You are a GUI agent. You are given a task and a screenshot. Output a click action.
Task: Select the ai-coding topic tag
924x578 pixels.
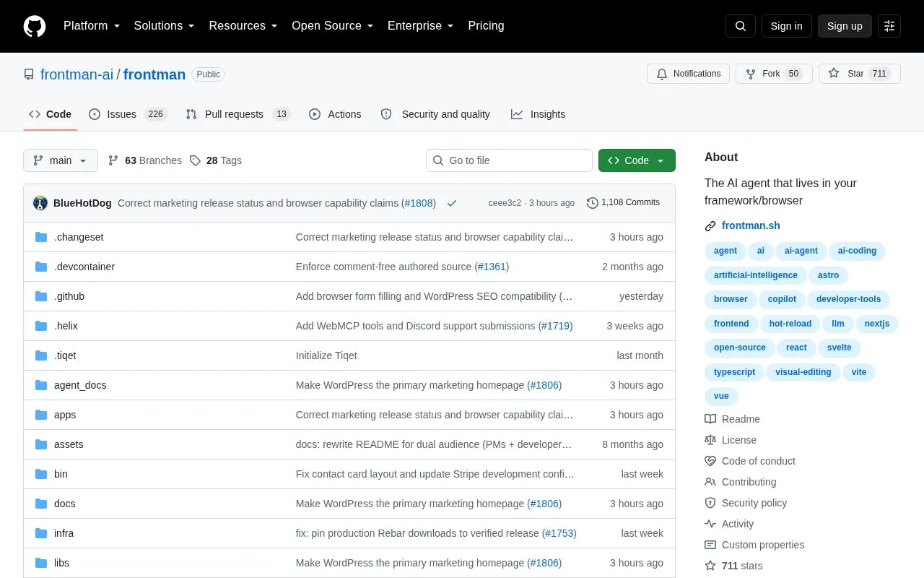[857, 251]
